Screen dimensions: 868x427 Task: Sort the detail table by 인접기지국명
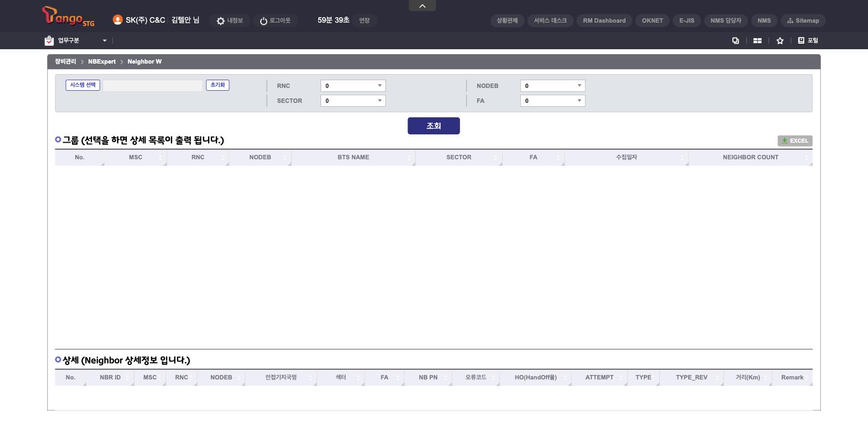click(281, 377)
